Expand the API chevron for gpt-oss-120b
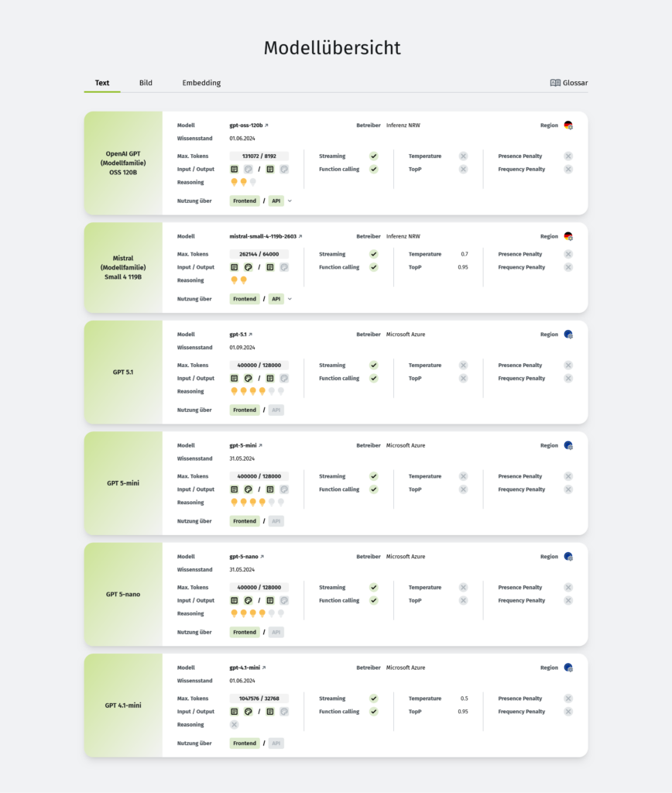672x793 pixels. coord(290,201)
